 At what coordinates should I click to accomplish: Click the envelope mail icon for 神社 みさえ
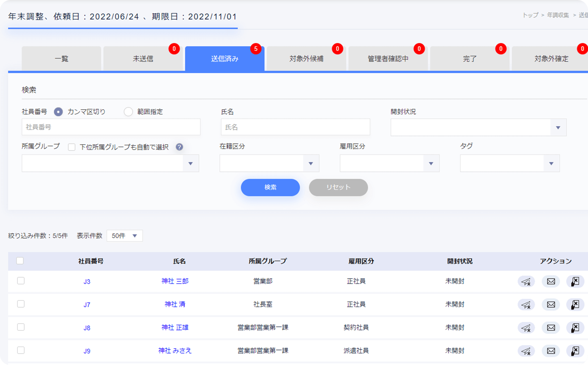[551, 351]
